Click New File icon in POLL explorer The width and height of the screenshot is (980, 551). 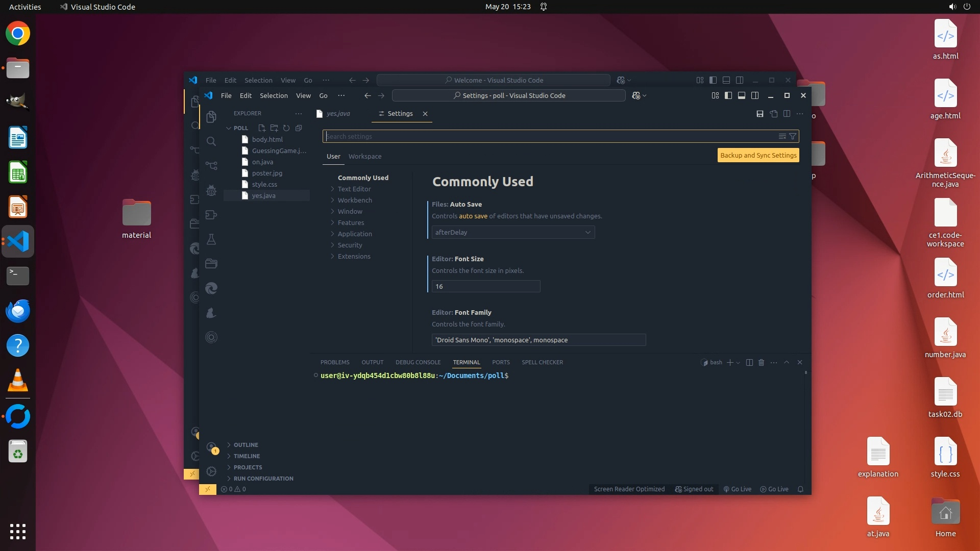pyautogui.click(x=262, y=128)
